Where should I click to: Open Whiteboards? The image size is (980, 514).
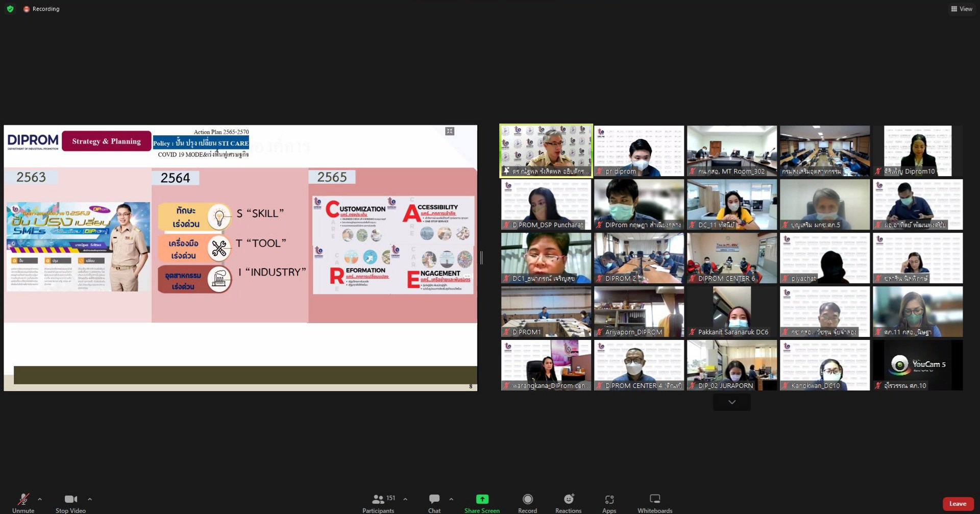[x=655, y=503]
